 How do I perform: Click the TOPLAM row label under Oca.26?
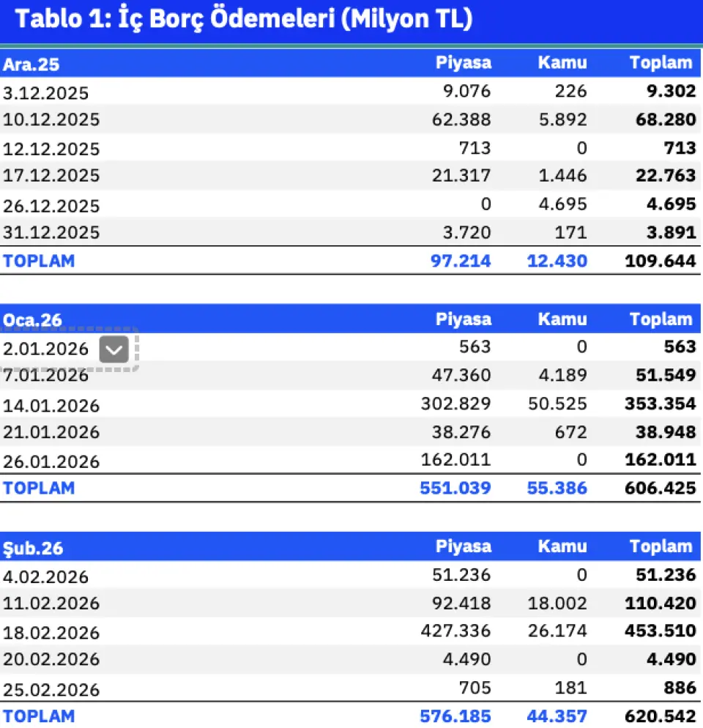coord(38,488)
